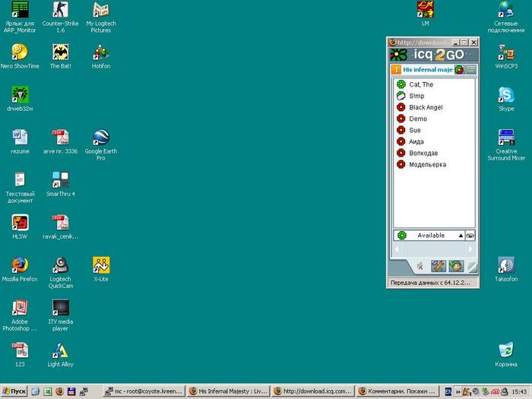Select contact Black Angel

click(434, 107)
